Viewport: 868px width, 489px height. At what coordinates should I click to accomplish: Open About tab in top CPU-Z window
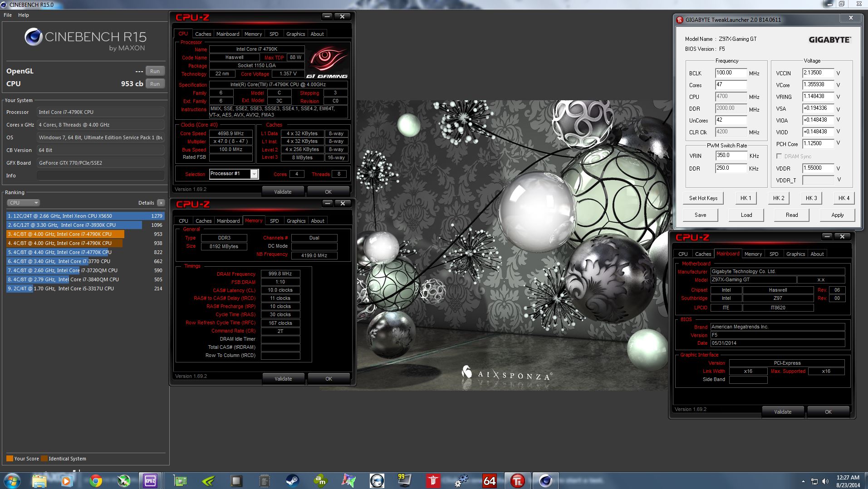[317, 34]
